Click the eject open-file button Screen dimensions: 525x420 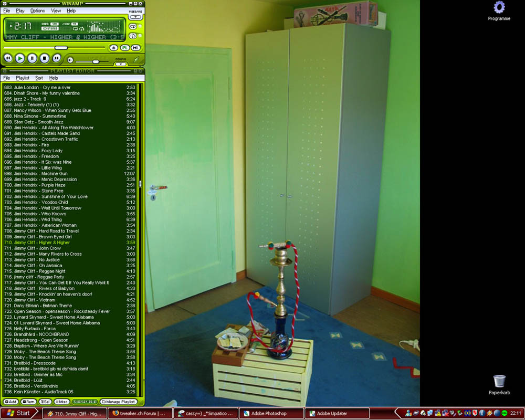114,48
